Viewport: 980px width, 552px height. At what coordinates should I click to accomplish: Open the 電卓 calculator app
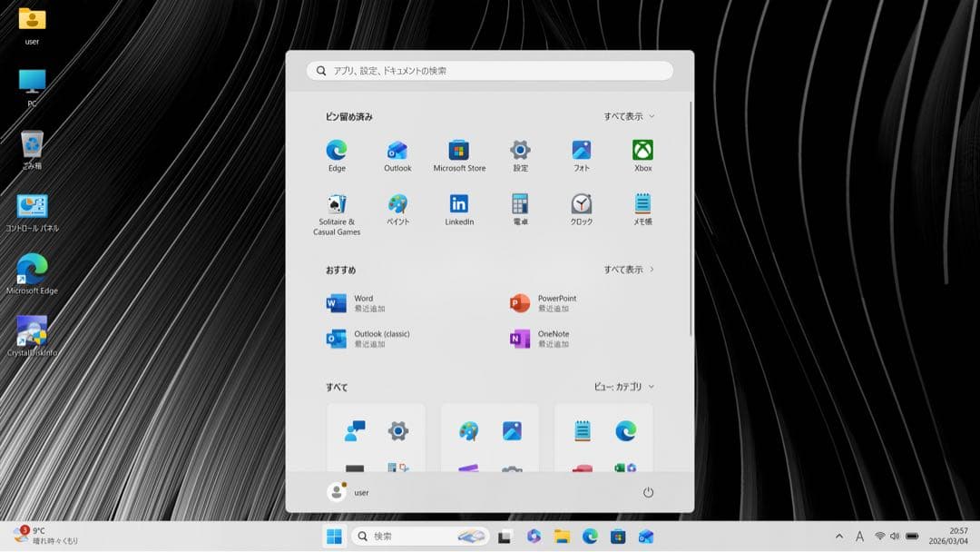tap(520, 210)
